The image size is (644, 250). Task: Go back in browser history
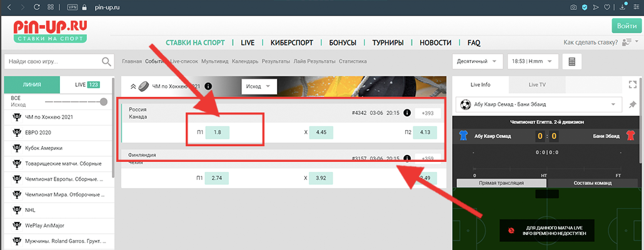coord(9,7)
